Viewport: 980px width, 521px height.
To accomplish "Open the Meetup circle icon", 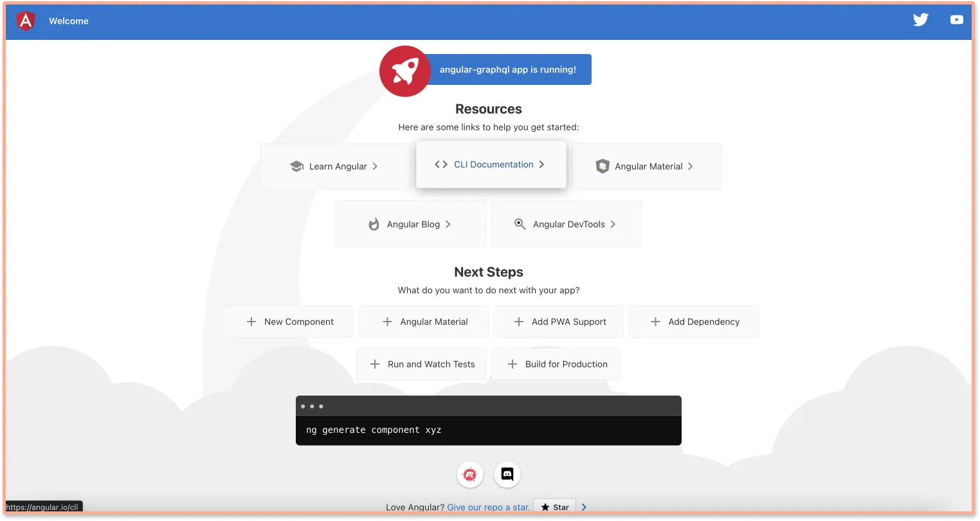I will click(x=470, y=475).
